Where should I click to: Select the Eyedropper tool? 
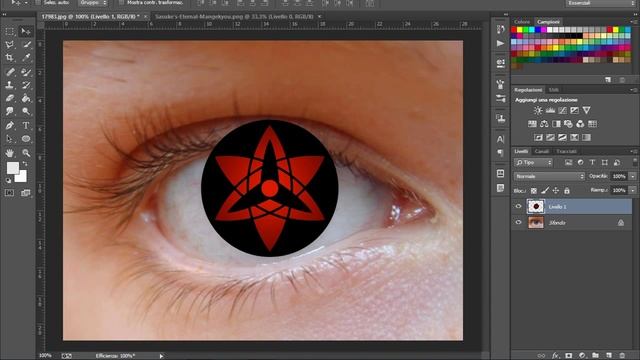[x=26, y=58]
